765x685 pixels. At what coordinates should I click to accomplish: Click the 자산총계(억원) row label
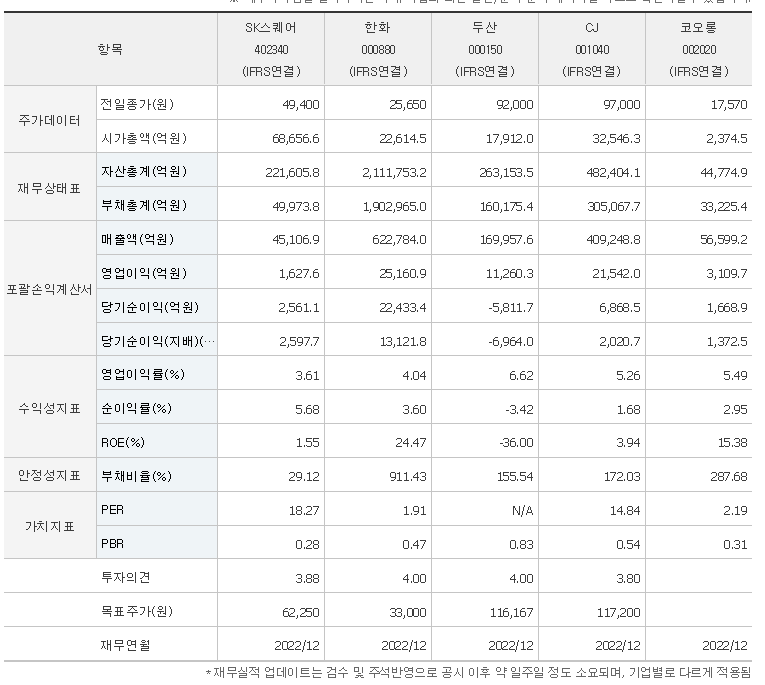144,171
